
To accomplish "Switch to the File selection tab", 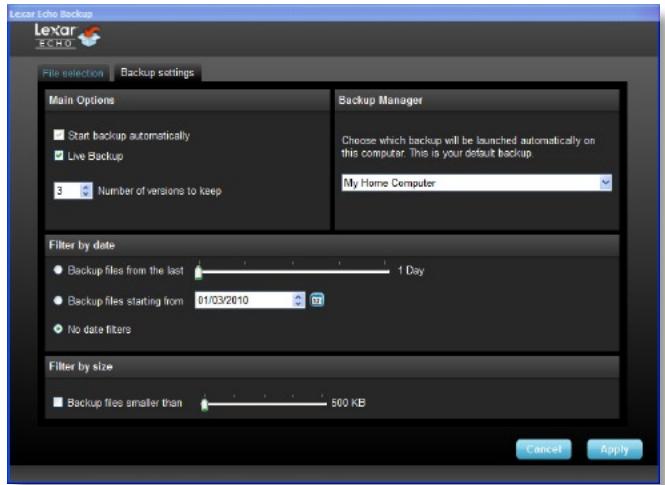I will click(73, 73).
